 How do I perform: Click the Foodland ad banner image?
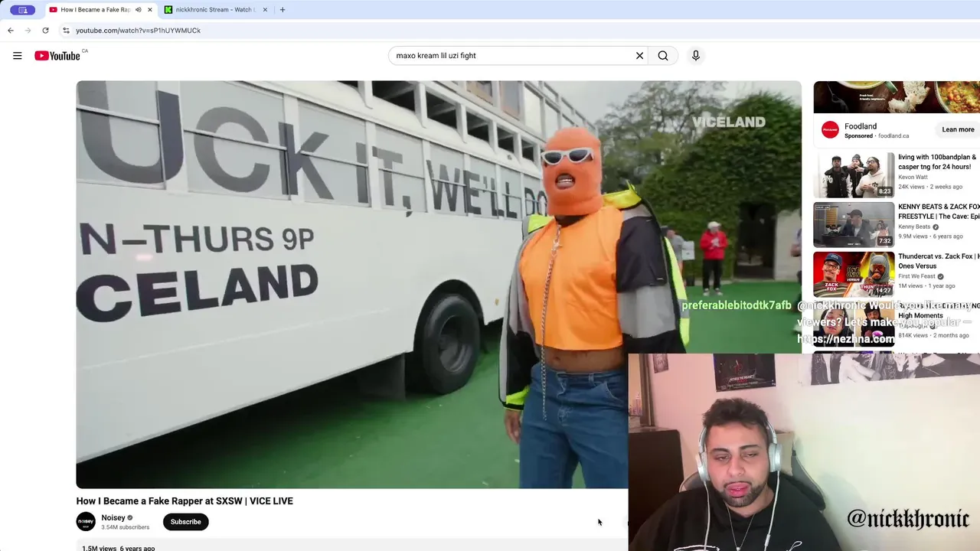897,97
